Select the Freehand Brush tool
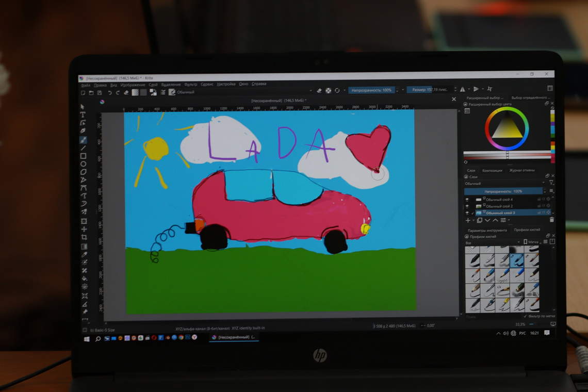The image size is (588, 392). [83, 140]
